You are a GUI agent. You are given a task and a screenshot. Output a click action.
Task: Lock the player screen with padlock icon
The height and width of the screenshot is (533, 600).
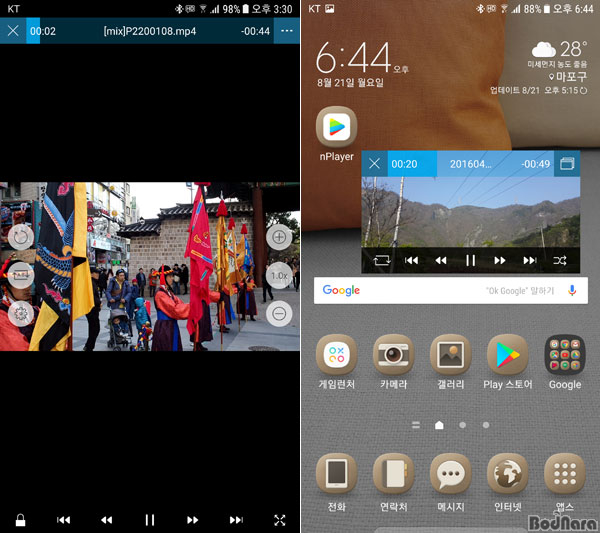pyautogui.click(x=18, y=520)
